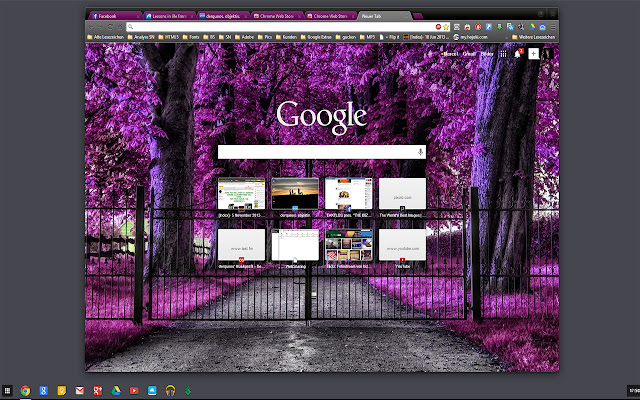Open Google+ from the shelf
This screenshot has width=640, height=400.
[98, 391]
